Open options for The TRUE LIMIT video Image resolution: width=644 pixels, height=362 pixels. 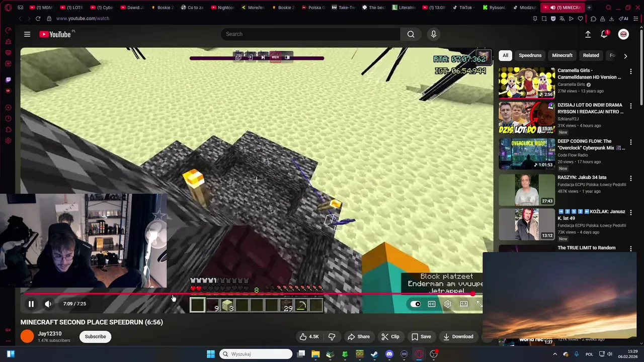pos(630,249)
